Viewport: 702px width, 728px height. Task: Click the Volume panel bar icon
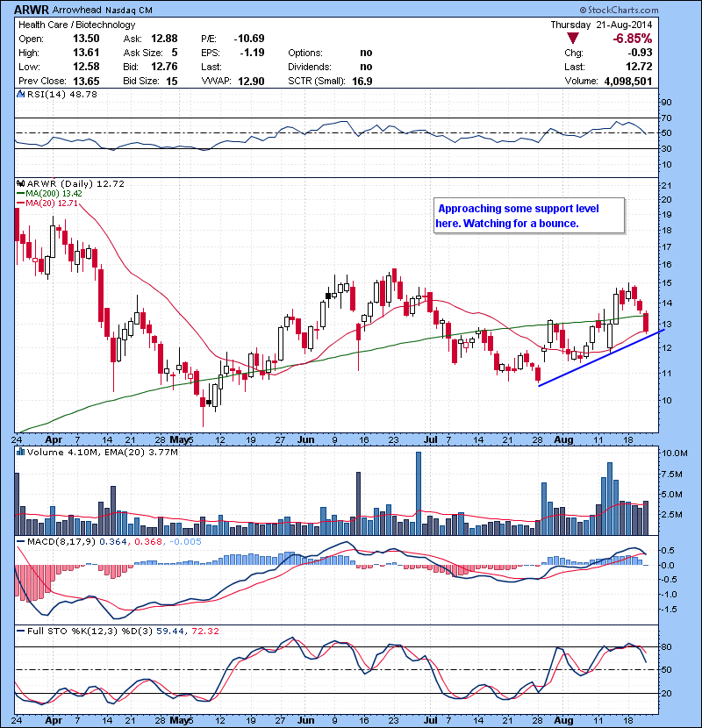pos(20,452)
